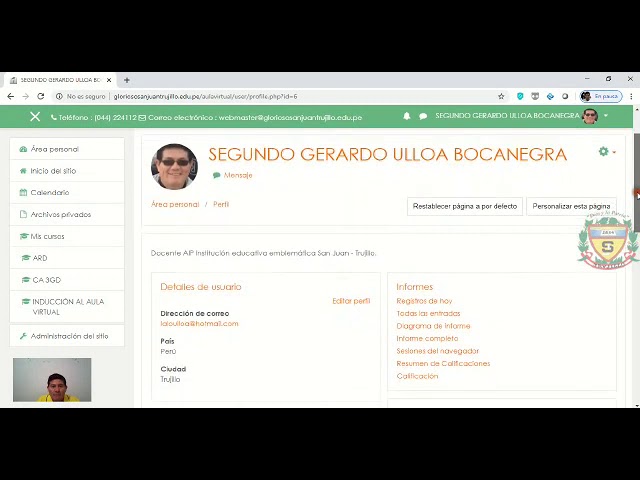Open a new browser tab
Viewport: 640px width, 480px height.
(127, 80)
